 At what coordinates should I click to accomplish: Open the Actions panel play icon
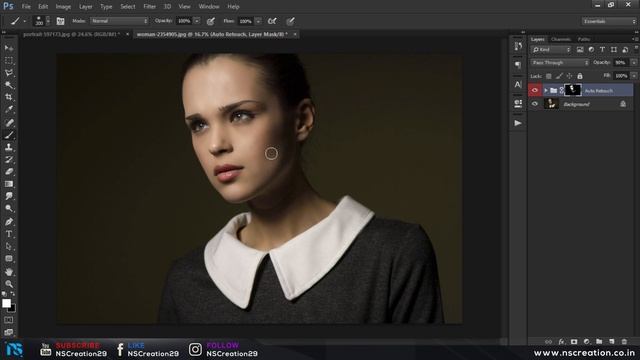click(x=518, y=123)
